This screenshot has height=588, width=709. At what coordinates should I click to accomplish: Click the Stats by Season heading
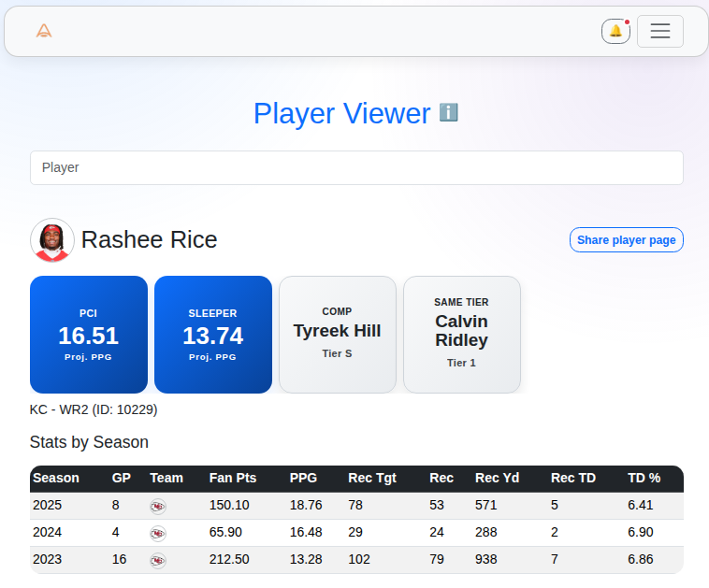(x=89, y=442)
